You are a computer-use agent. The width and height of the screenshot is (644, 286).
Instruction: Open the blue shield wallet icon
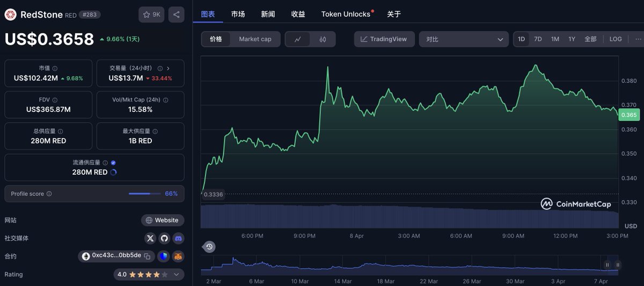[x=164, y=256]
